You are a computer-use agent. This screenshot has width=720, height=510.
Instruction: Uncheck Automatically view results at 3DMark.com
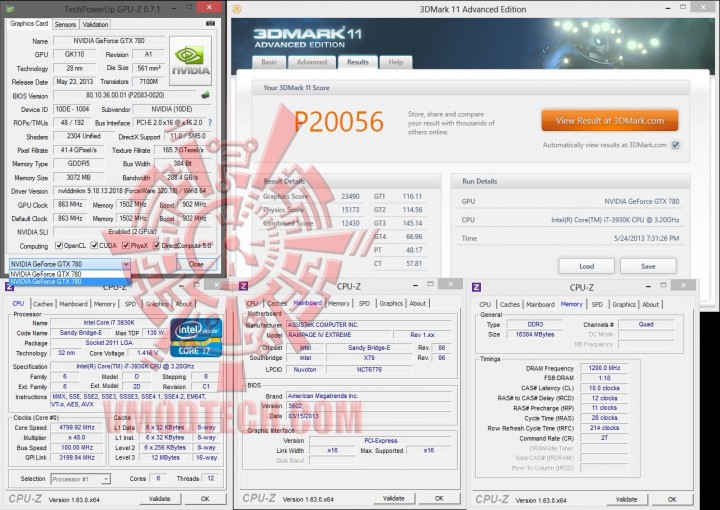click(675, 145)
